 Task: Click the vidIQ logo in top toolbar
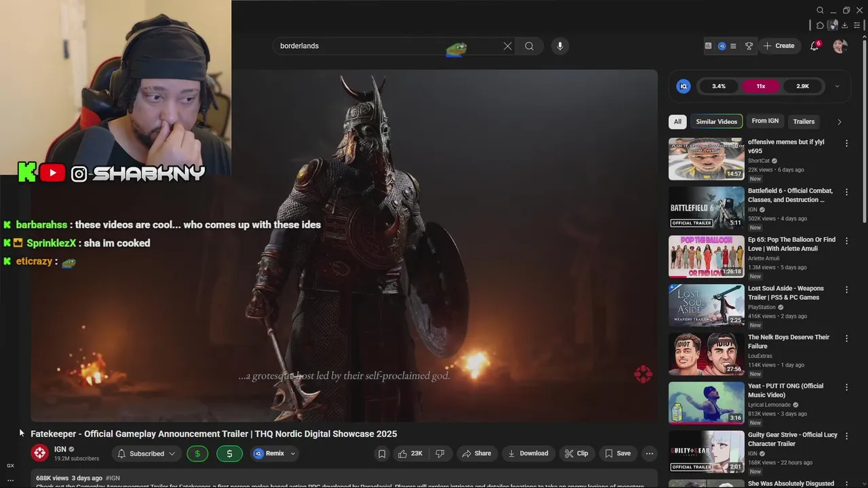(722, 46)
